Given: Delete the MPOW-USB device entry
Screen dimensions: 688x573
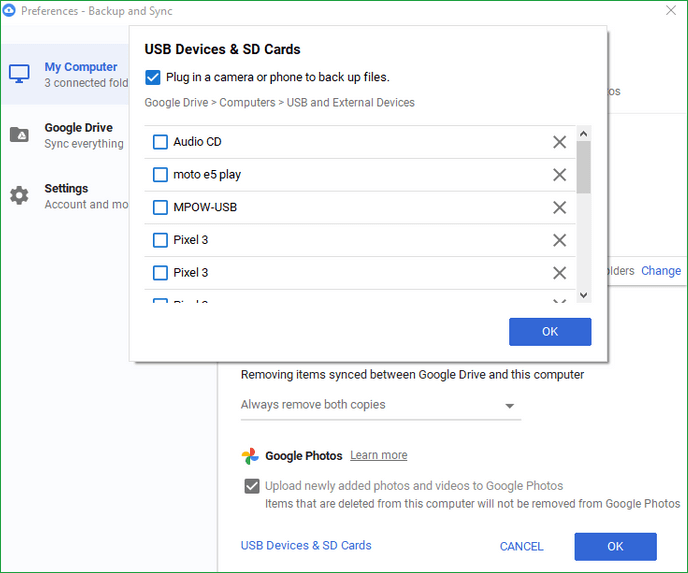Looking at the screenshot, I should [559, 208].
